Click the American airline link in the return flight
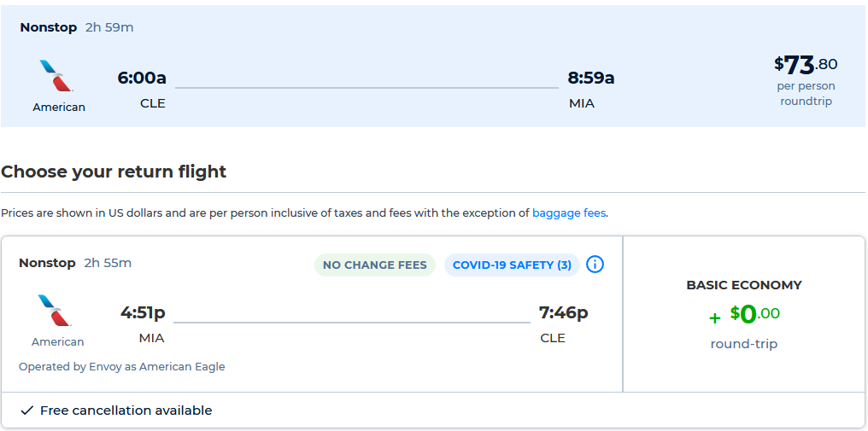 click(58, 341)
